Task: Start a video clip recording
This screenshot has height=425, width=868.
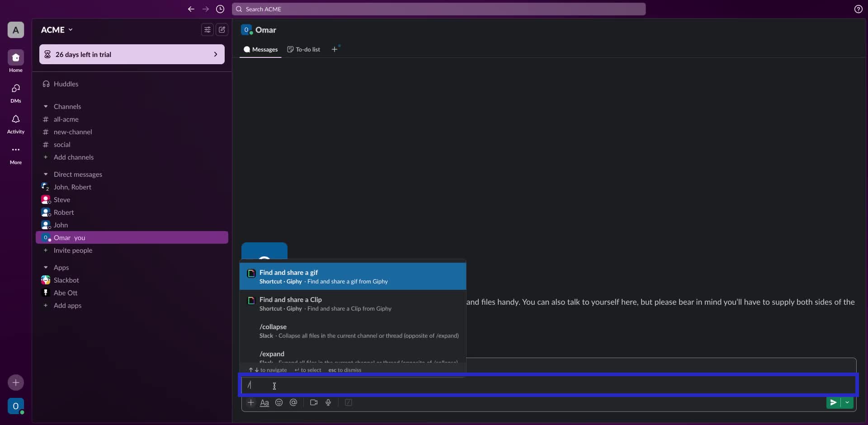Action: 314,402
